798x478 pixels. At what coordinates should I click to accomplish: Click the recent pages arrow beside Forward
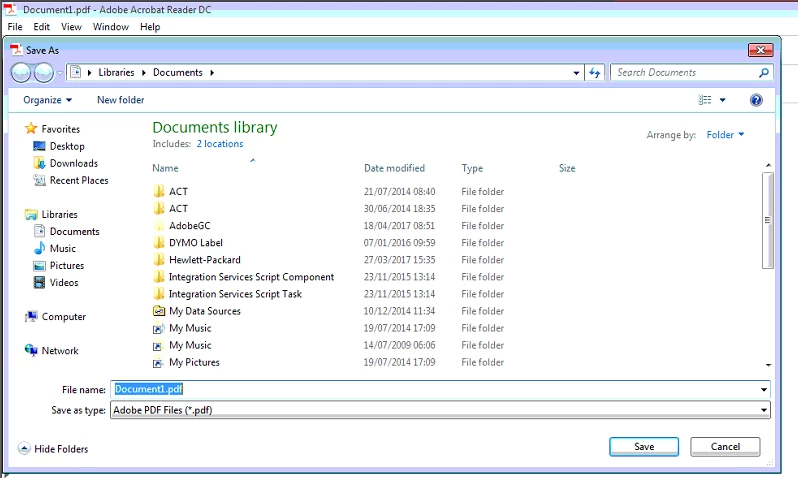coord(60,73)
